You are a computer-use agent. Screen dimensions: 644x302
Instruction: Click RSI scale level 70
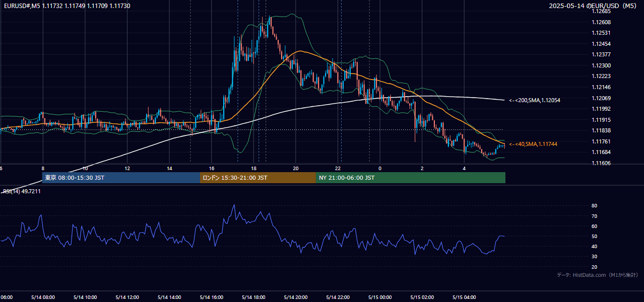tap(594, 216)
